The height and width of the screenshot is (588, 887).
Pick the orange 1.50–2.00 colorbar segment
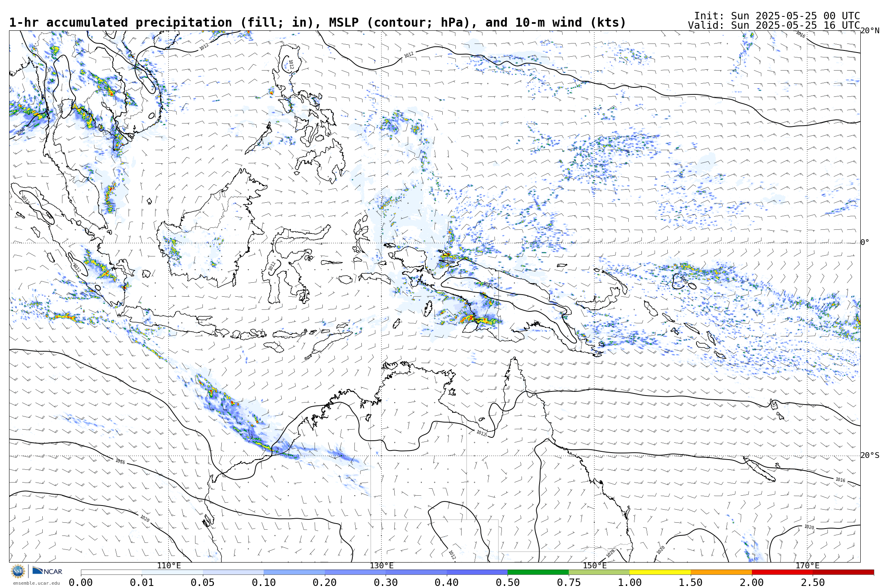click(x=721, y=572)
